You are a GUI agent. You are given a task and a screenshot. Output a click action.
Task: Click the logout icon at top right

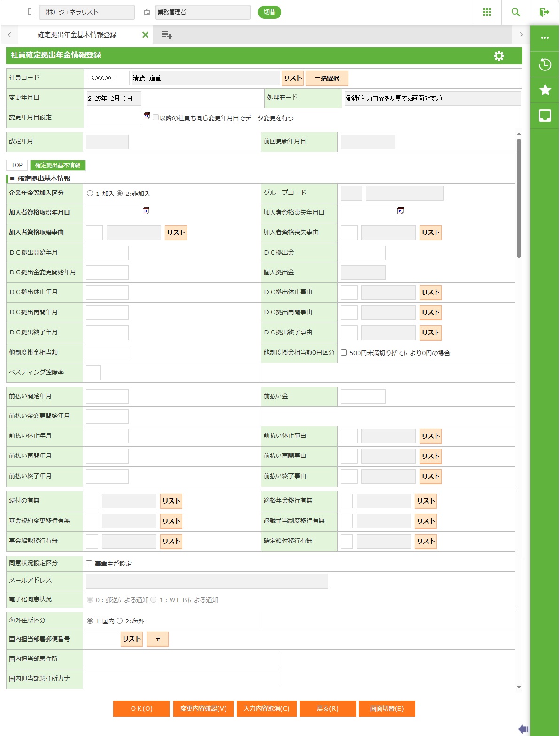click(x=544, y=12)
